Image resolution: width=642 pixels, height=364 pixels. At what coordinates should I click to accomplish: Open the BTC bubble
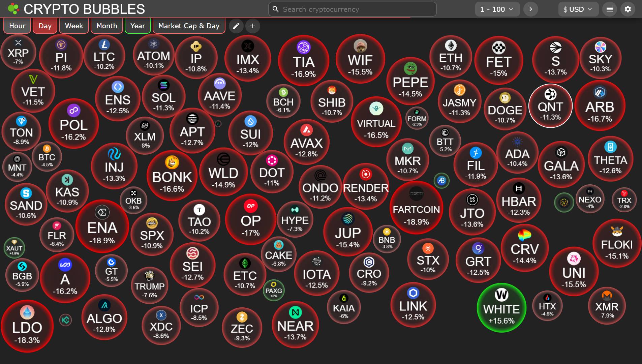(x=47, y=157)
